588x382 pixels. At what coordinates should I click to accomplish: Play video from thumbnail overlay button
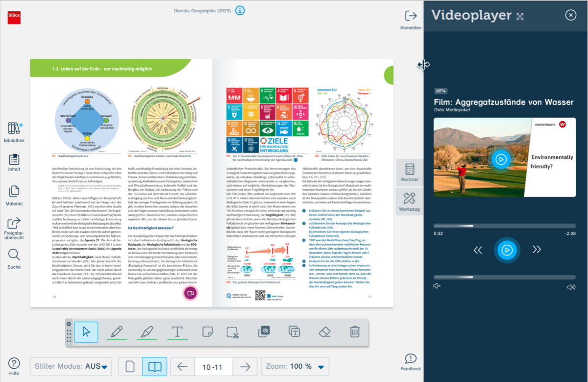click(500, 159)
